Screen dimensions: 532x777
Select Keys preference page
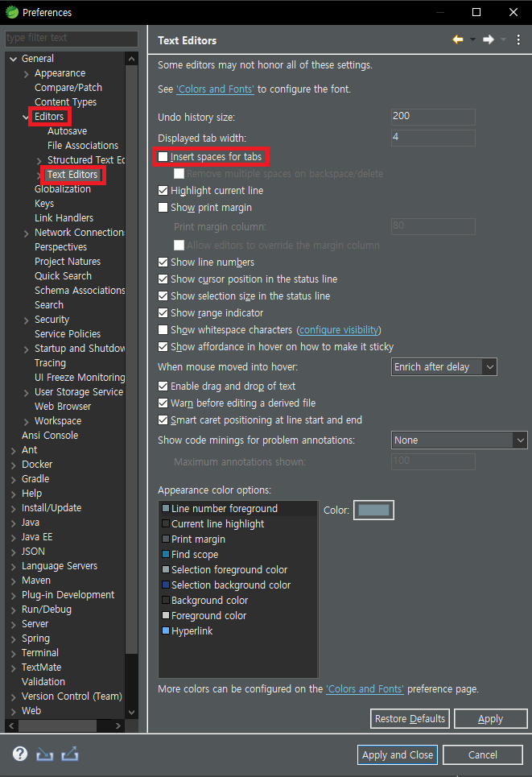(x=44, y=203)
